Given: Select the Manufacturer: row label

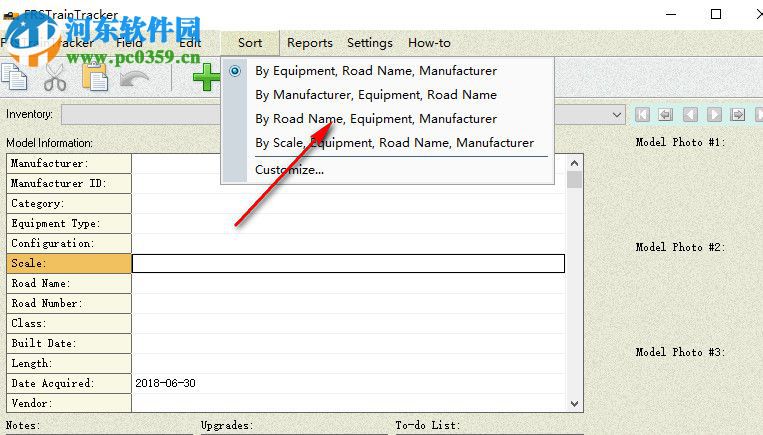Looking at the screenshot, I should [69, 163].
